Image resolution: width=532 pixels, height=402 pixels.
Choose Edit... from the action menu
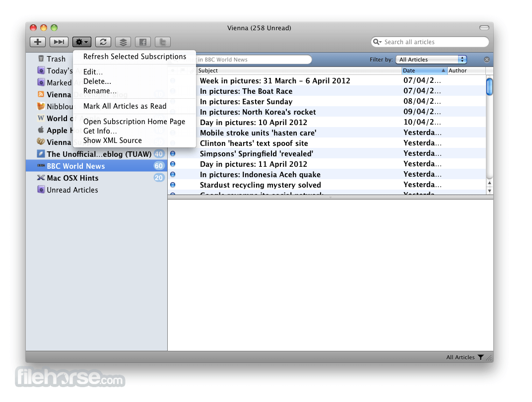click(134, 71)
